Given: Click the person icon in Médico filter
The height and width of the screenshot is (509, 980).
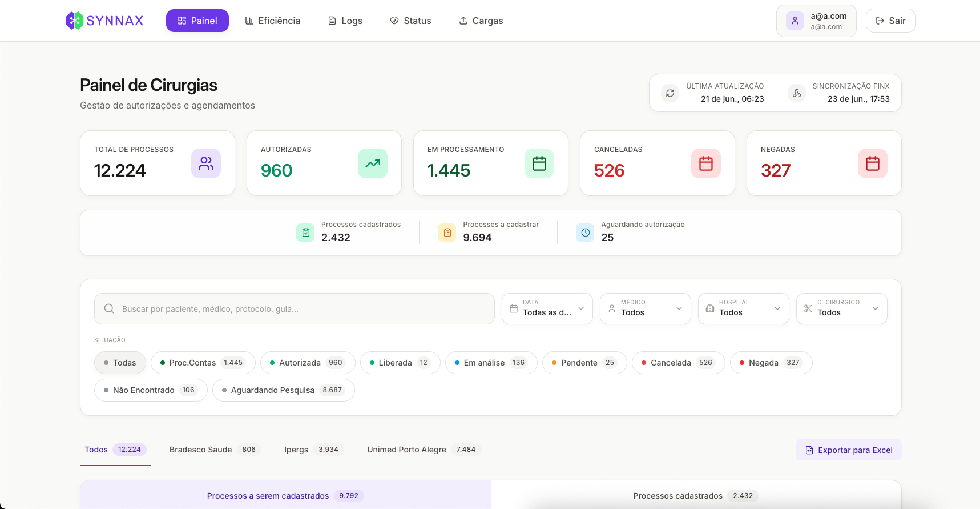Looking at the screenshot, I should pos(612,308).
